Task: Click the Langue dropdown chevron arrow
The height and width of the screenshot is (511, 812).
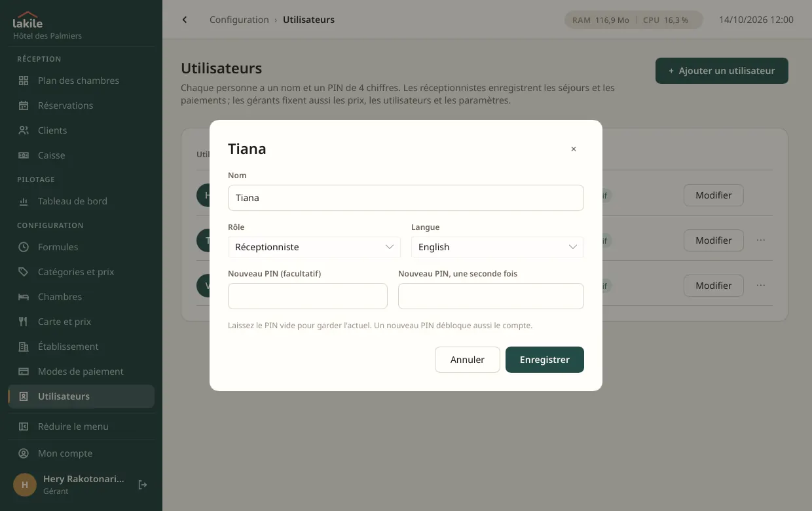Action: point(573,247)
